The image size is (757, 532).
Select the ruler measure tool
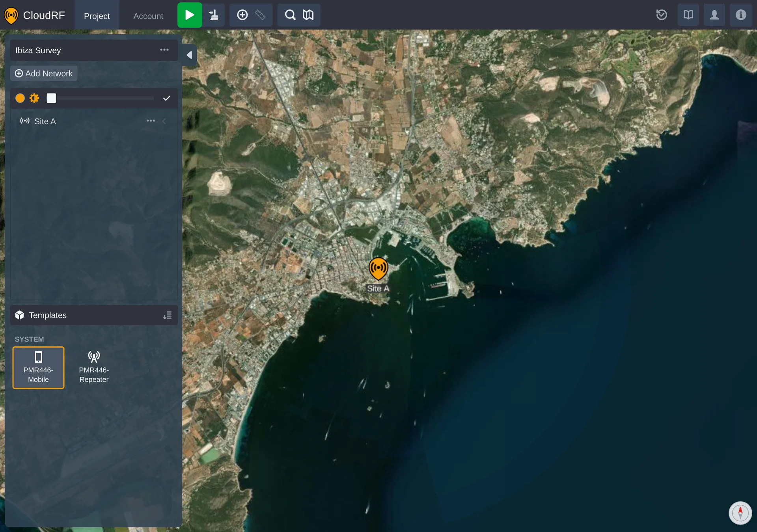pos(260,15)
